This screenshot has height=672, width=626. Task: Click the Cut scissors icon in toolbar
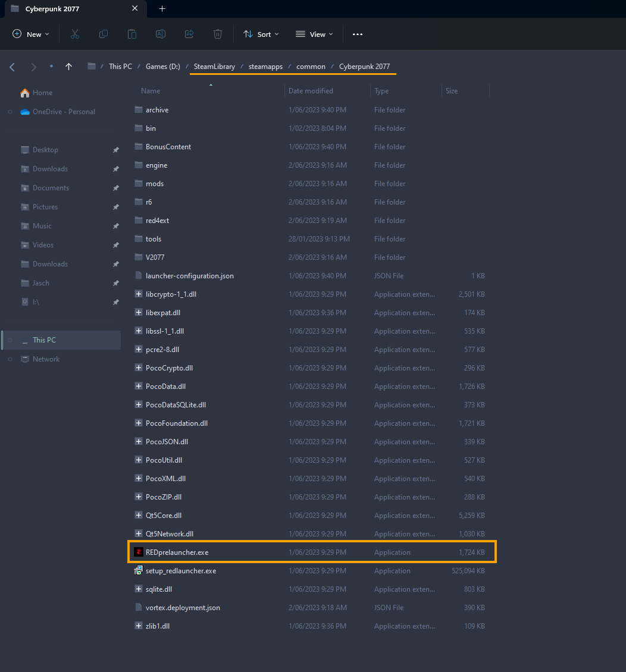pos(75,34)
